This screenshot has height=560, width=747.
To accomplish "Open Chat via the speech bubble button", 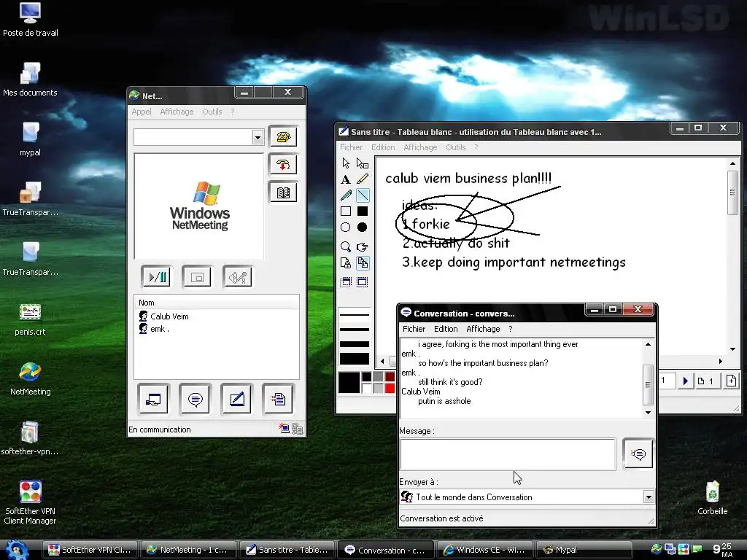I will pyautogui.click(x=196, y=399).
